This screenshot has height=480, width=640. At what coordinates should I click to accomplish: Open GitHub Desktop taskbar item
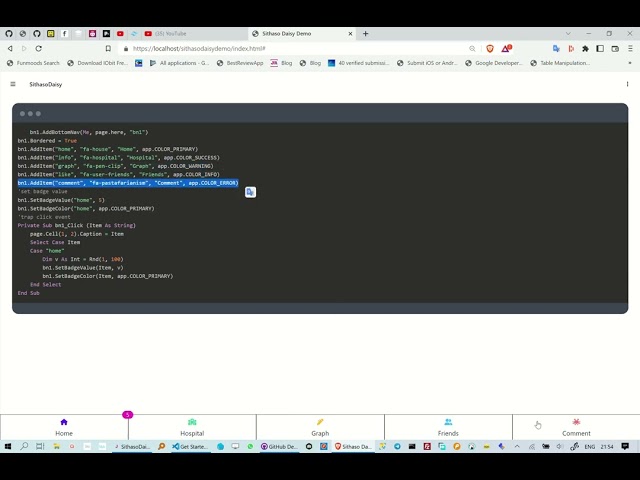(x=280, y=446)
